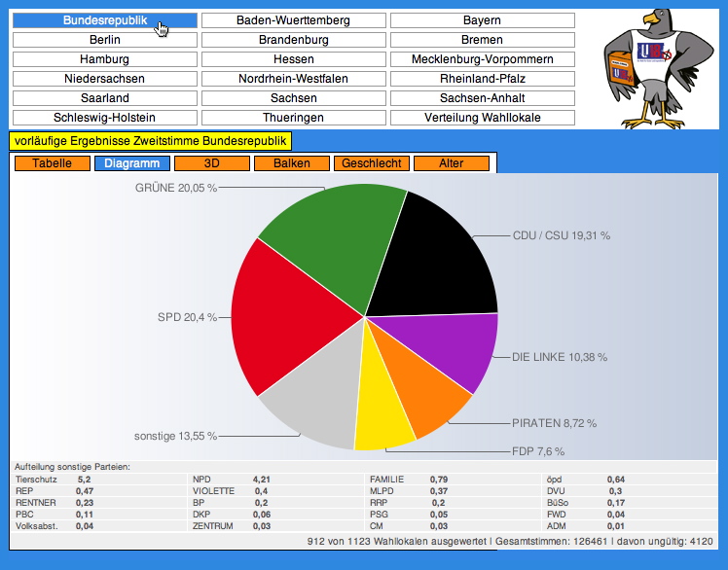Open the 3D chart tab
This screenshot has width=728, height=570.
(212, 163)
